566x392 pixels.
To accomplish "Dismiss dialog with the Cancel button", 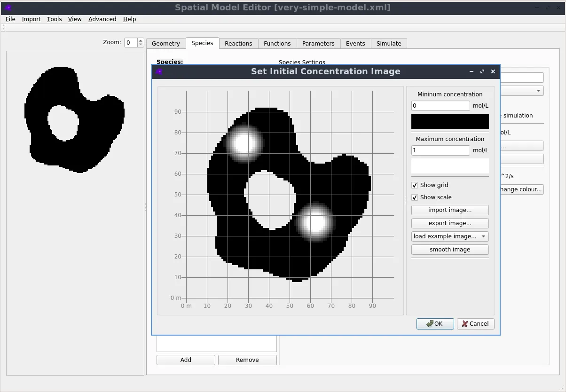I will (x=475, y=324).
